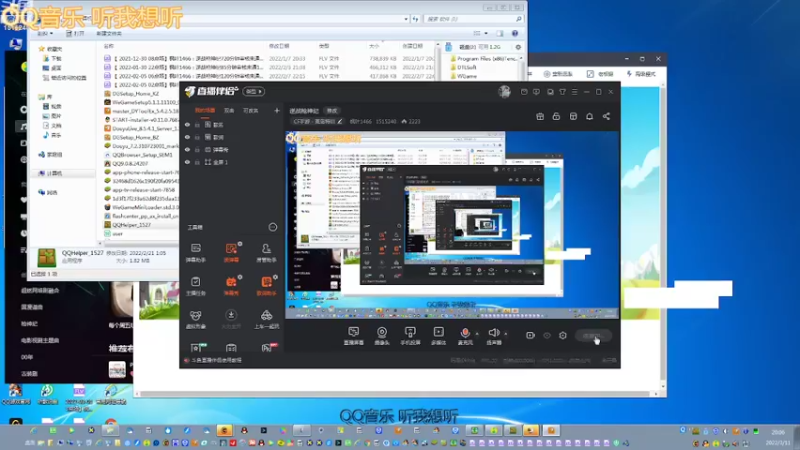Viewport: 800px width, 450px height.
Task: Add a camera source
Action: 382,336
